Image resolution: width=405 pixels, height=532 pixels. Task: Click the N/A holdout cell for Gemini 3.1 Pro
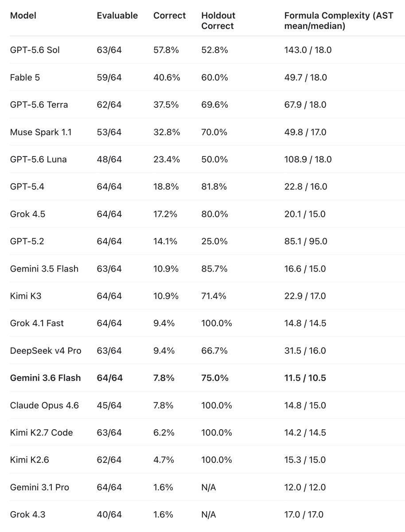point(209,487)
